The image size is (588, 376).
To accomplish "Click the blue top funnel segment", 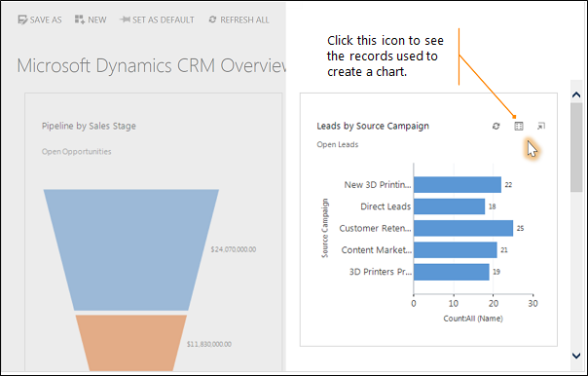I will [x=131, y=249].
